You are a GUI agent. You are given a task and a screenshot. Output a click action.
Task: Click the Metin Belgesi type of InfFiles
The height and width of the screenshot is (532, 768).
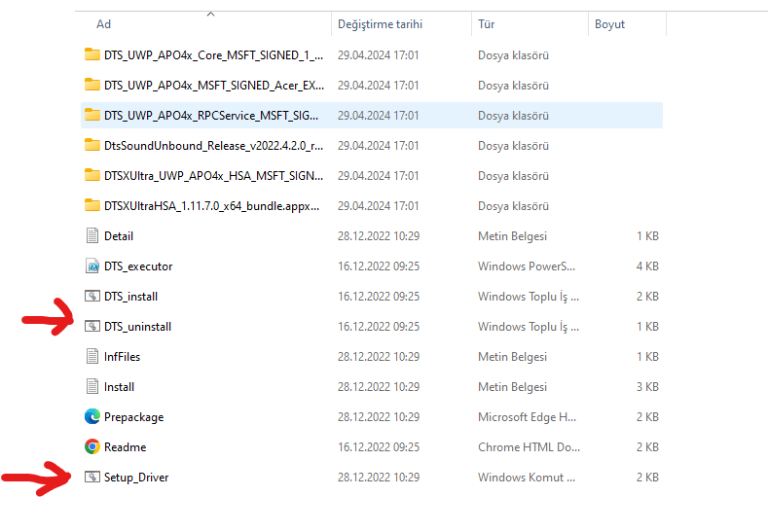click(x=512, y=357)
